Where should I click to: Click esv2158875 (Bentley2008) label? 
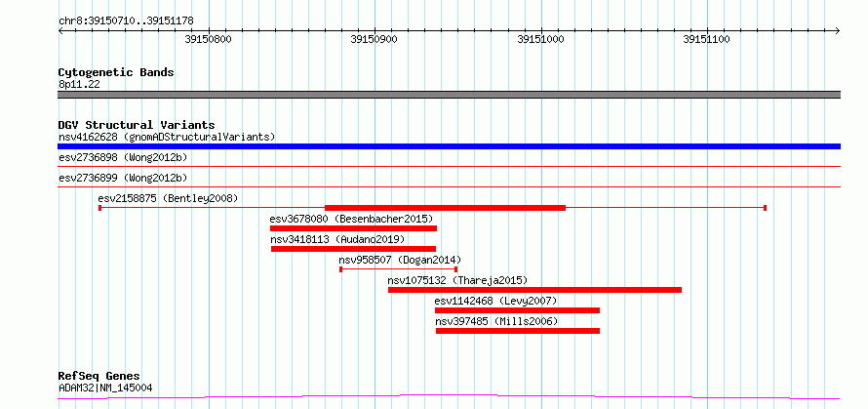pos(168,198)
